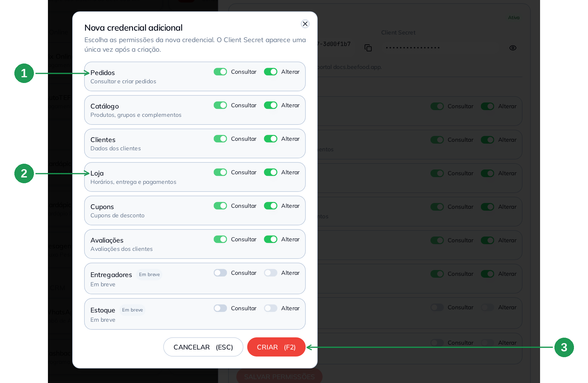Click the CRIAR (F2) button

tap(276, 347)
